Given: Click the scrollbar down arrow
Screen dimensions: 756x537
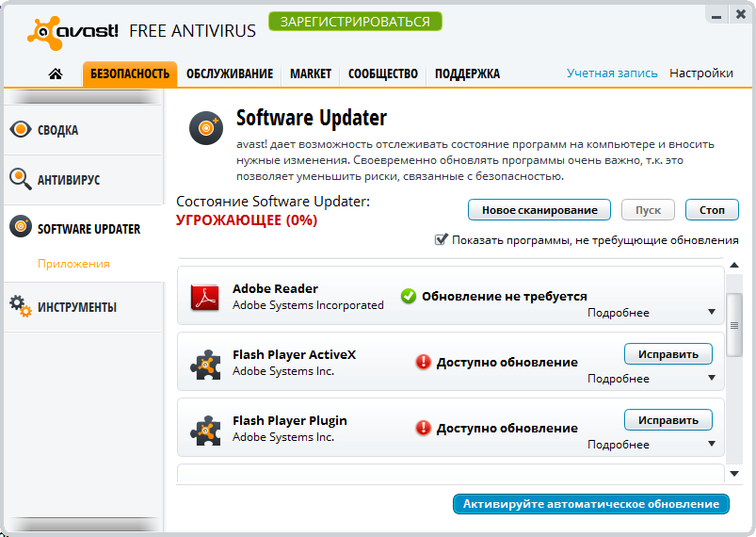Looking at the screenshot, I should pos(734,474).
